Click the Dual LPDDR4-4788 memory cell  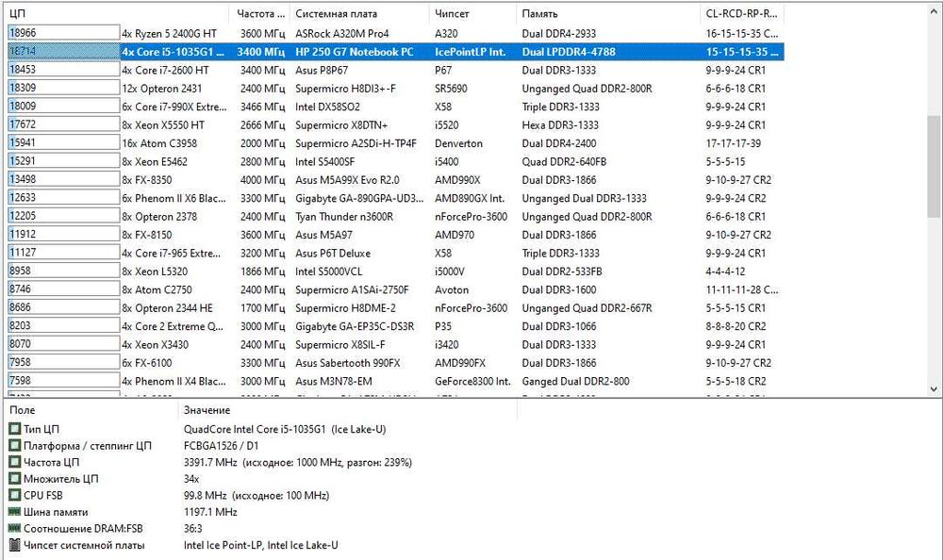[569, 52]
